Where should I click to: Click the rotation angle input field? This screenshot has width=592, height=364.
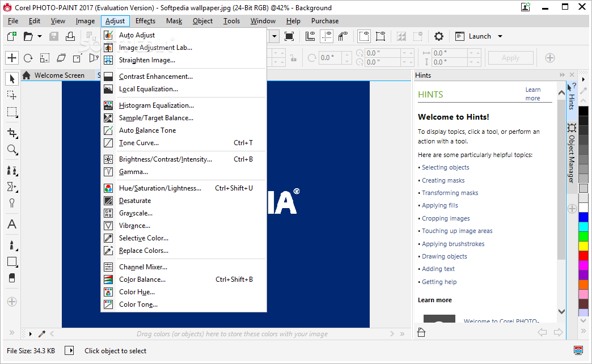tap(330, 58)
